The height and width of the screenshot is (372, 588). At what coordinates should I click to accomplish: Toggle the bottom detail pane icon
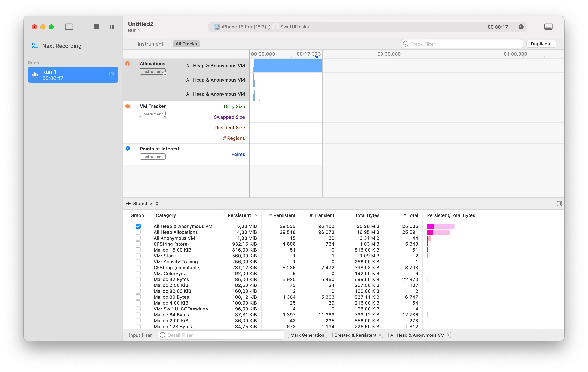click(548, 27)
